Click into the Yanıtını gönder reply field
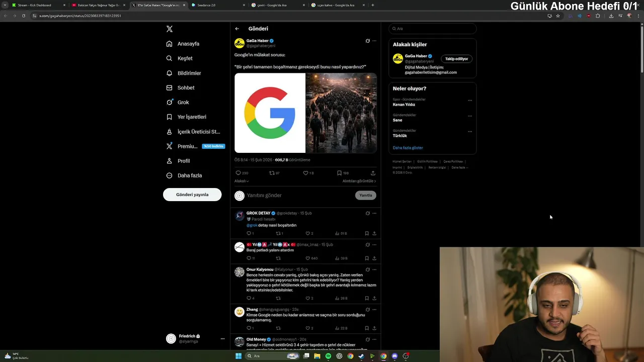The width and height of the screenshot is (644, 362). coord(299,195)
